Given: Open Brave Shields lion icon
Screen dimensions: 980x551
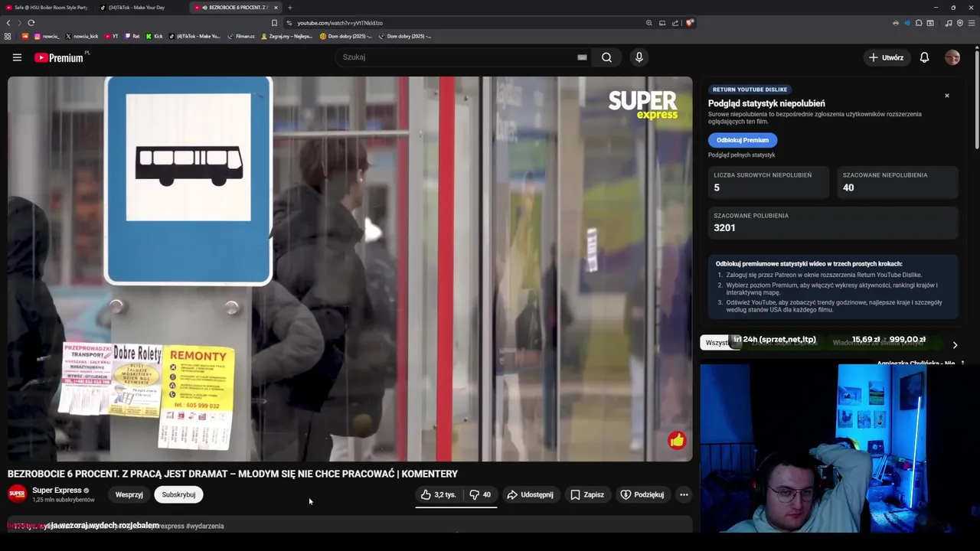Looking at the screenshot, I should (689, 23).
